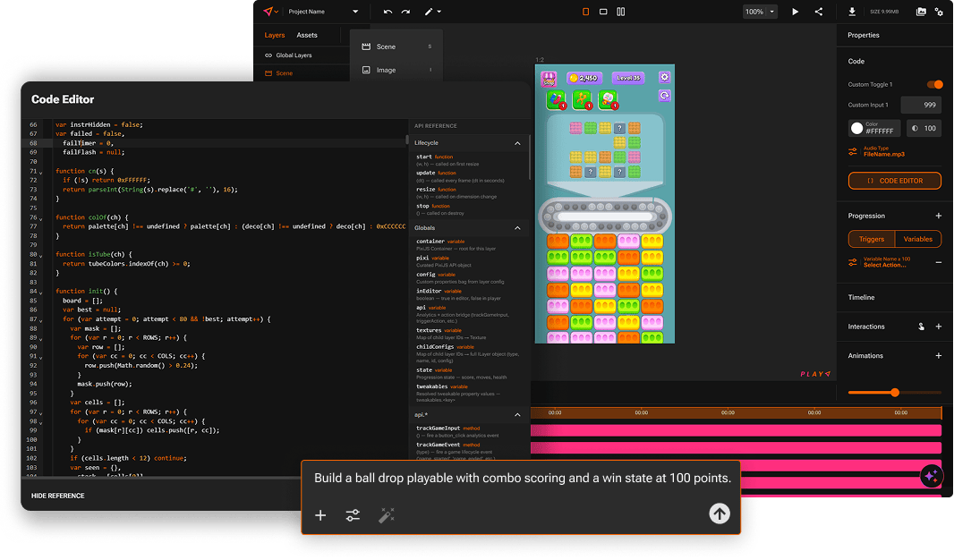
Task: Click the orange slider handle in Properties
Action: click(894, 392)
